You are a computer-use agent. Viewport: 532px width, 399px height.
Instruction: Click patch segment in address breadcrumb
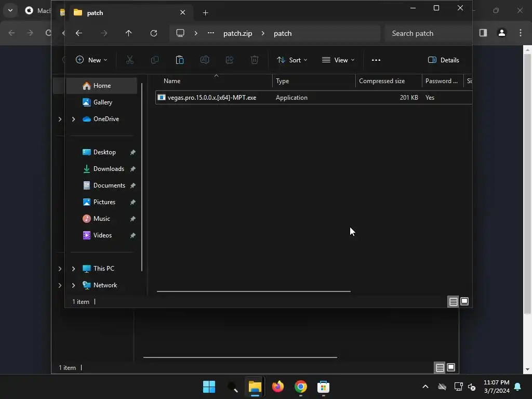point(282,34)
